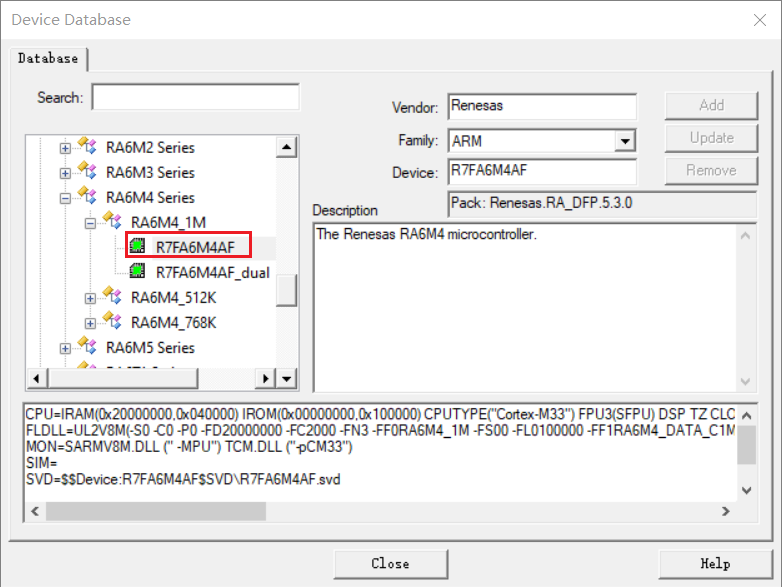This screenshot has height=587, width=782.
Task: Click options box vertical scrollbar thumb
Action: (x=747, y=445)
